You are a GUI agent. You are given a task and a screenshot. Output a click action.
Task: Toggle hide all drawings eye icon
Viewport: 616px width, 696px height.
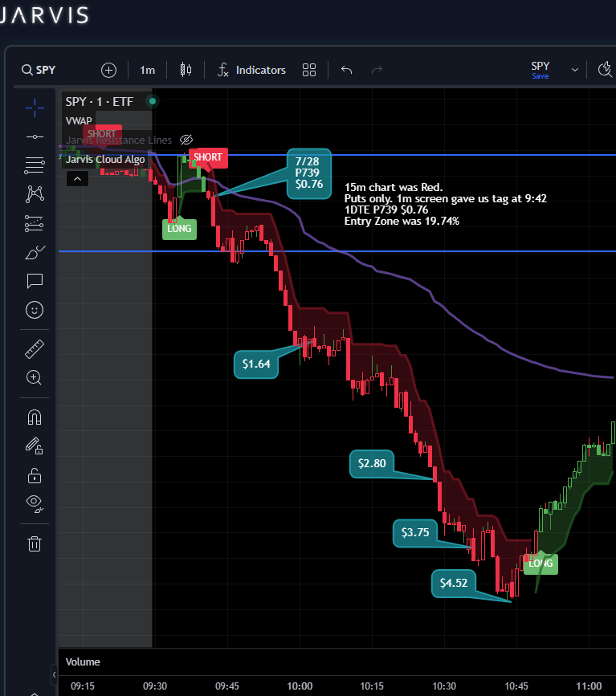[35, 503]
